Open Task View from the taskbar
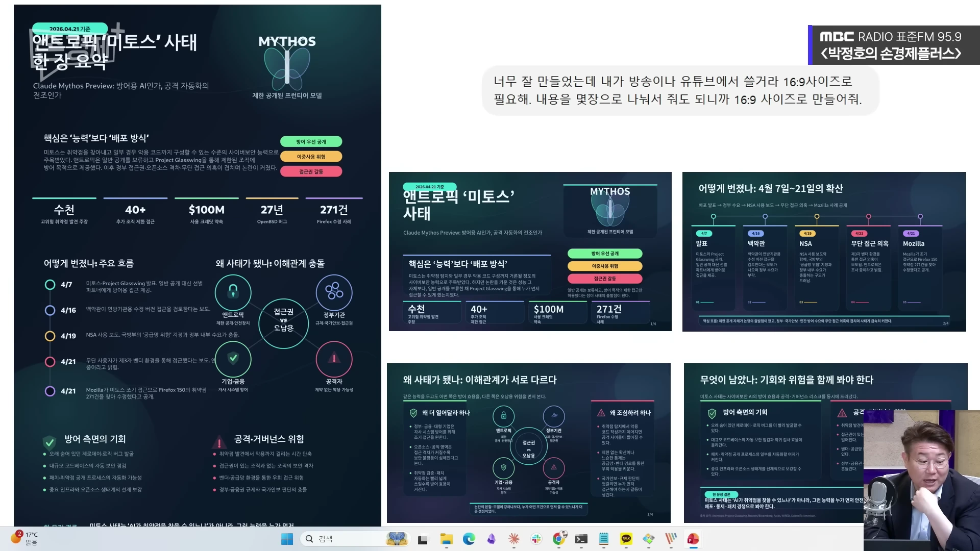Viewport: 980px width, 551px height. click(423, 539)
